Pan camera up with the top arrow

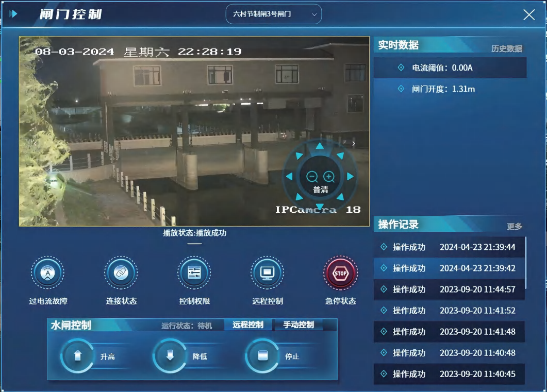[320, 146]
